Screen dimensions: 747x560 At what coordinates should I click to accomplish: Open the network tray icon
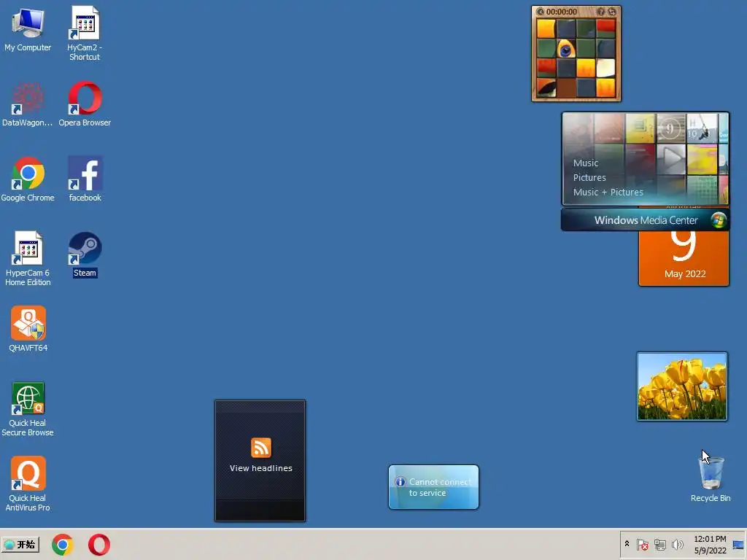[x=659, y=544]
